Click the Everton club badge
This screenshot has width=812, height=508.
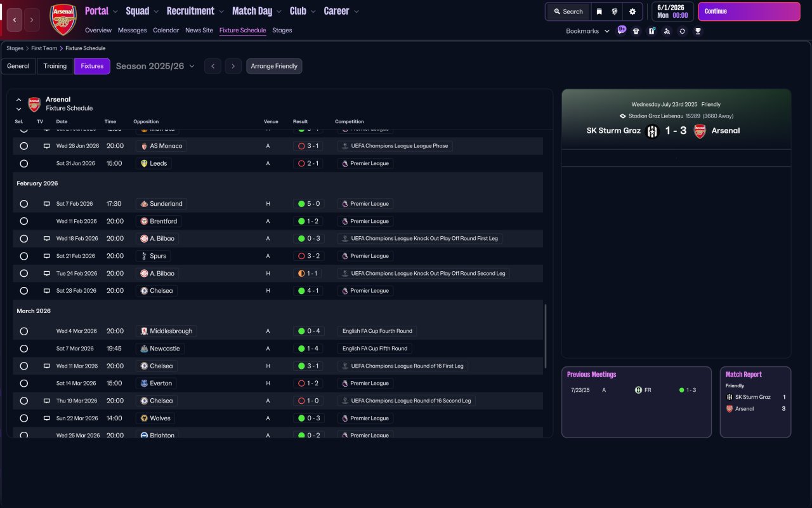click(144, 384)
